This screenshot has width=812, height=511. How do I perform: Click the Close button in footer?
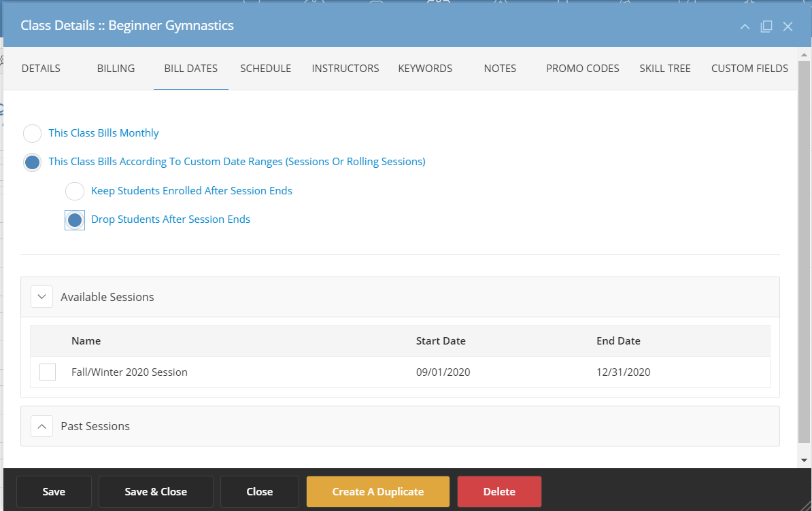pos(260,492)
